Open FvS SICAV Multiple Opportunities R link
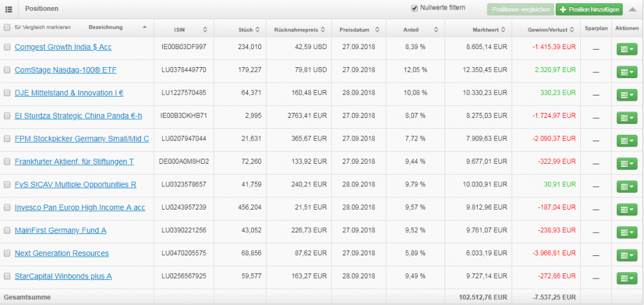 [x=75, y=185]
